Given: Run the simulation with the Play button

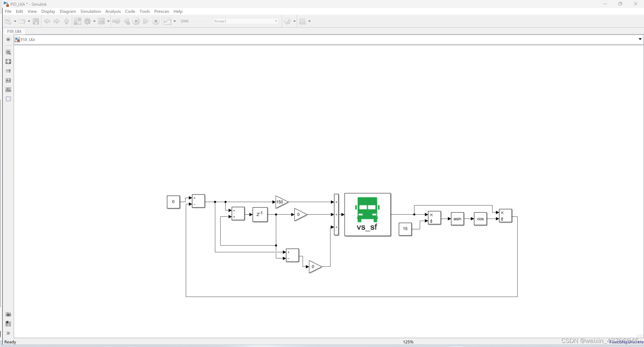Looking at the screenshot, I should [136, 21].
